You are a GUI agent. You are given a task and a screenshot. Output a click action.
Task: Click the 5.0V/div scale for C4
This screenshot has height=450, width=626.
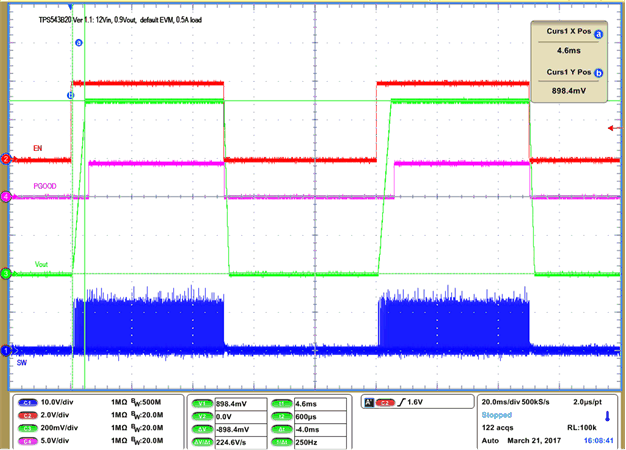pos(55,440)
